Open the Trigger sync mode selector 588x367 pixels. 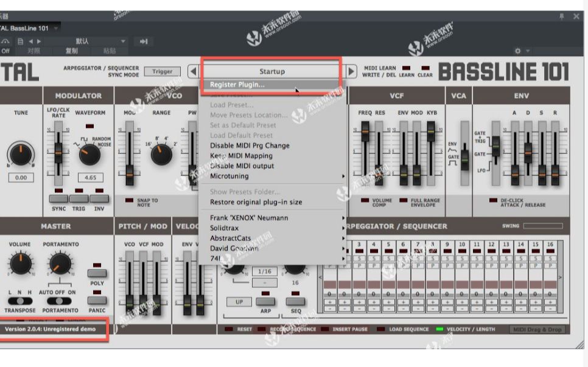[162, 71]
